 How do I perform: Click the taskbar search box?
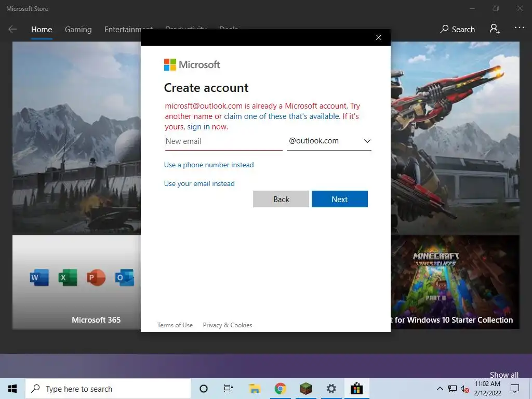click(x=108, y=389)
